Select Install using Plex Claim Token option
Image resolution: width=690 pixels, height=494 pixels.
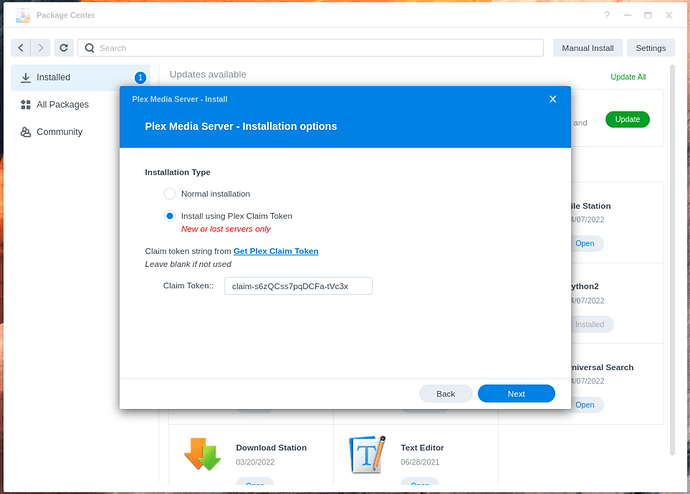pos(169,216)
